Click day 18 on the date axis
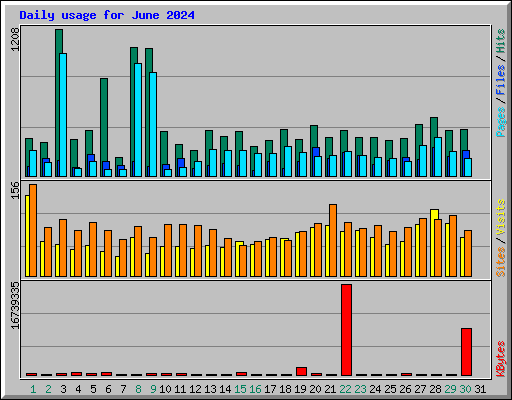Viewport: 512px width, 400px height. click(x=285, y=389)
